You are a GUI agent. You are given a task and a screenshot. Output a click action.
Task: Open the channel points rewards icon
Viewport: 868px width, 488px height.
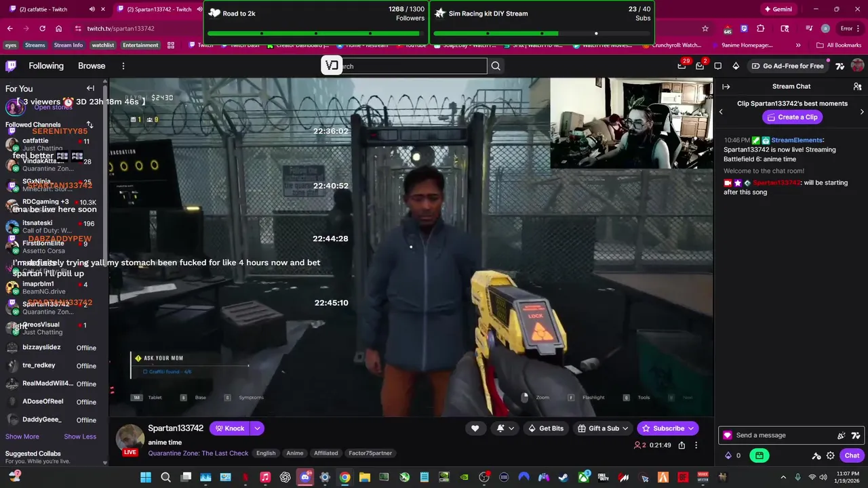pos(733,455)
